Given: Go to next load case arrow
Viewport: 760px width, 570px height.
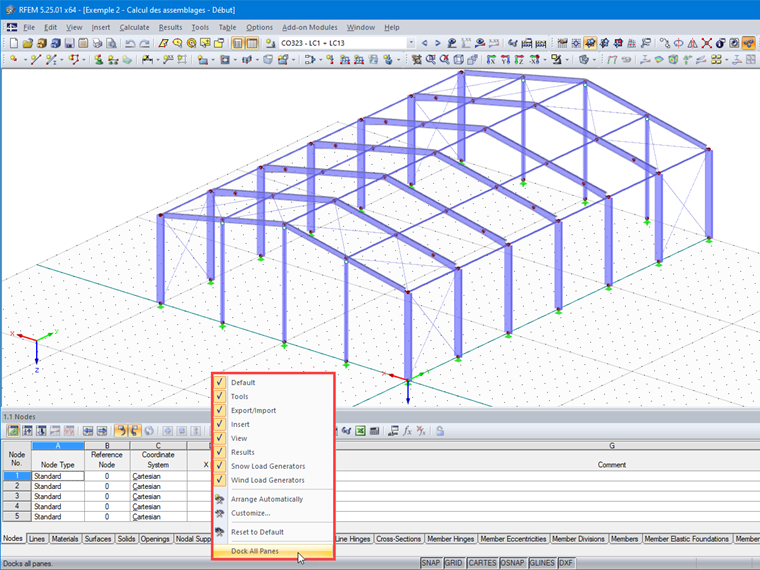Looking at the screenshot, I should [x=438, y=43].
